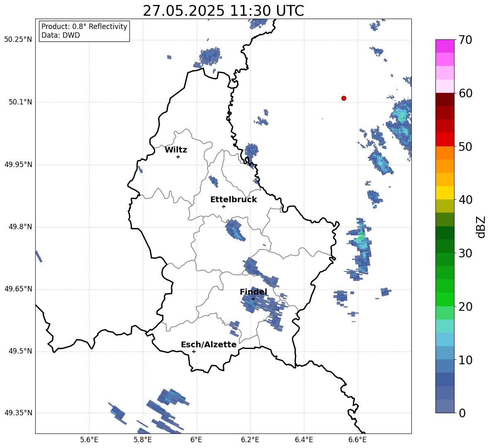This screenshot has width=491, height=448.
Task: Click the bright green colorbar segment at 20
Action: tap(445, 299)
